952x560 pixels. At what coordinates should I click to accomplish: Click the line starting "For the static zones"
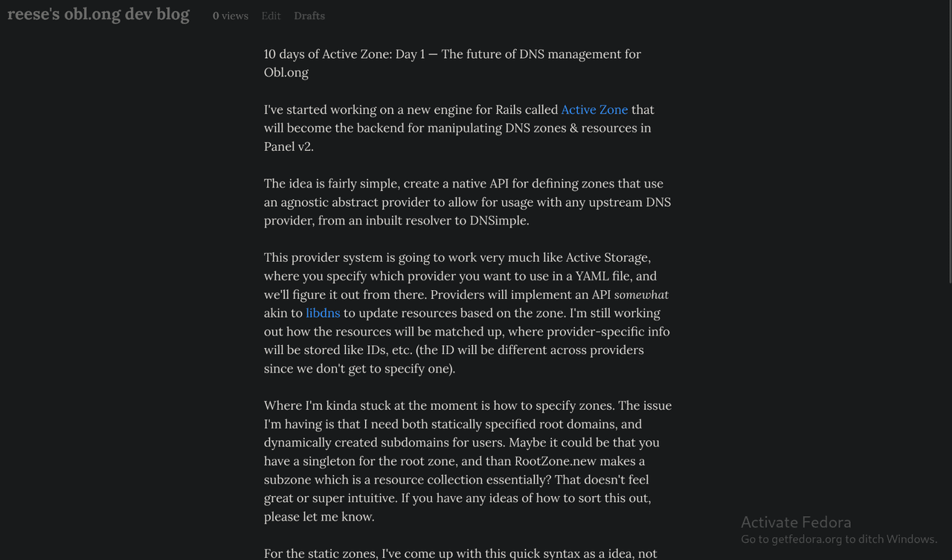(460, 553)
